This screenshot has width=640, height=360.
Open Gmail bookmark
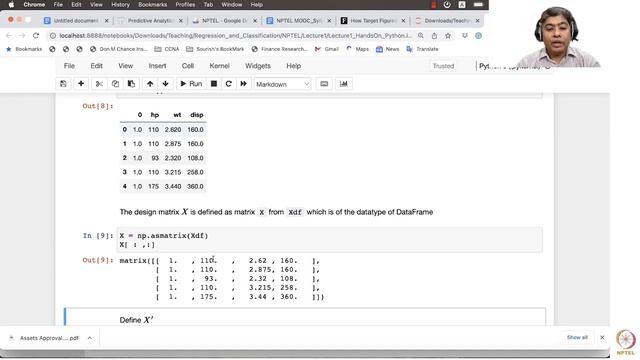pyautogui.click(x=327, y=49)
